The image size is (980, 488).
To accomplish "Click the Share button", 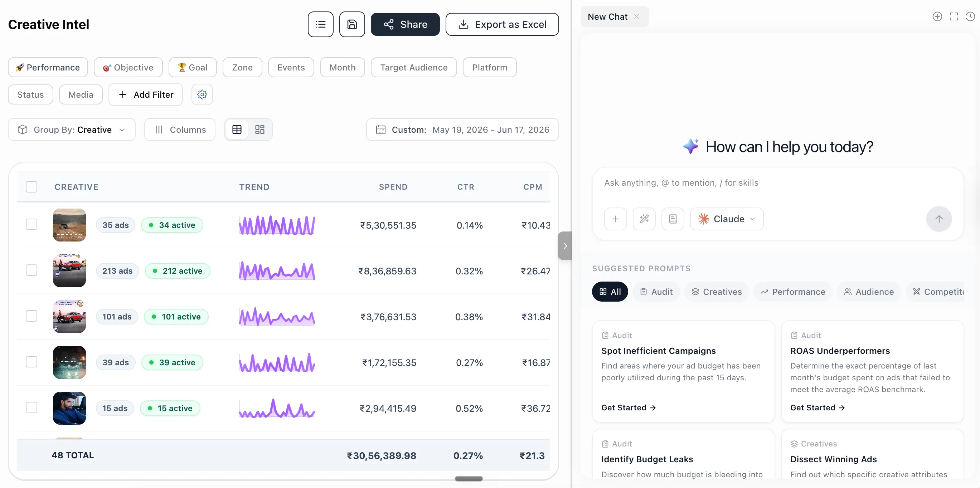I will coord(405,24).
